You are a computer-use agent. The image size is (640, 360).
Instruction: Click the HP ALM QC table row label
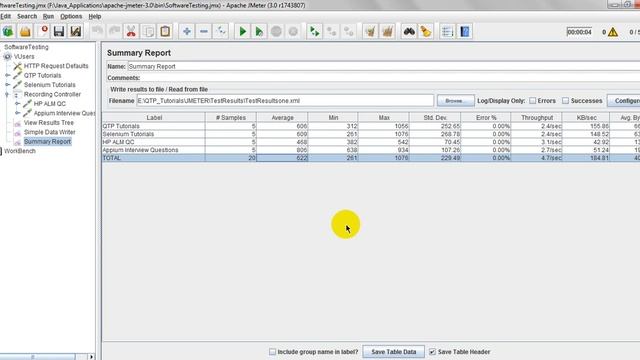[153, 142]
